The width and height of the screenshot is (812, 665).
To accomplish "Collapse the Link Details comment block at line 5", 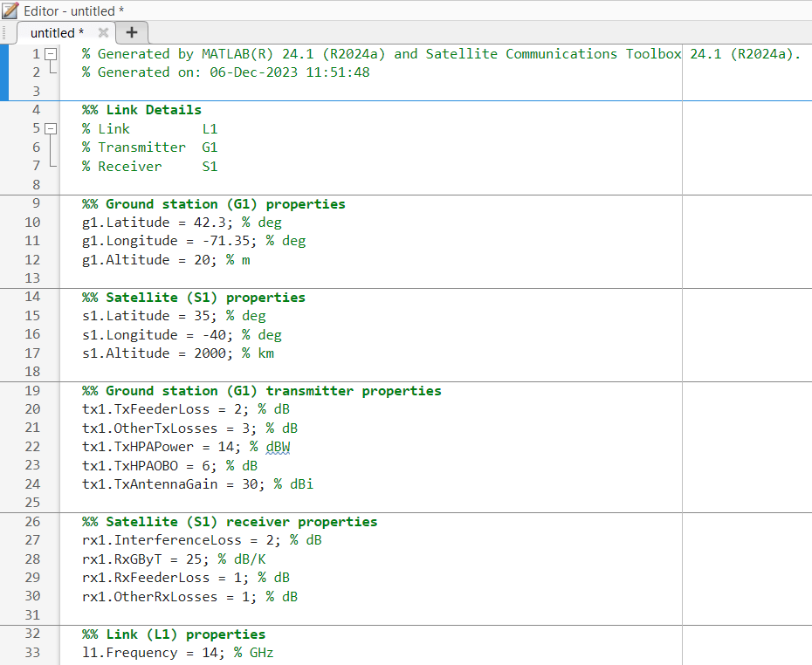I will click(50, 129).
